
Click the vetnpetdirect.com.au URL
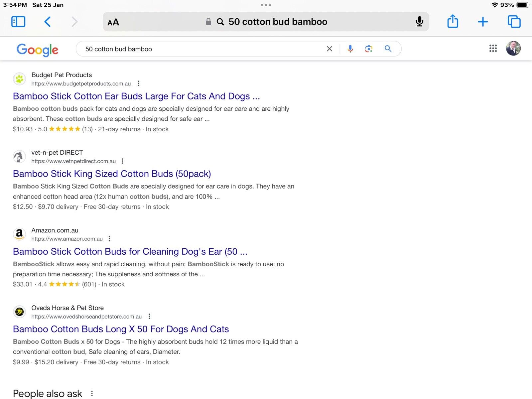tap(73, 161)
